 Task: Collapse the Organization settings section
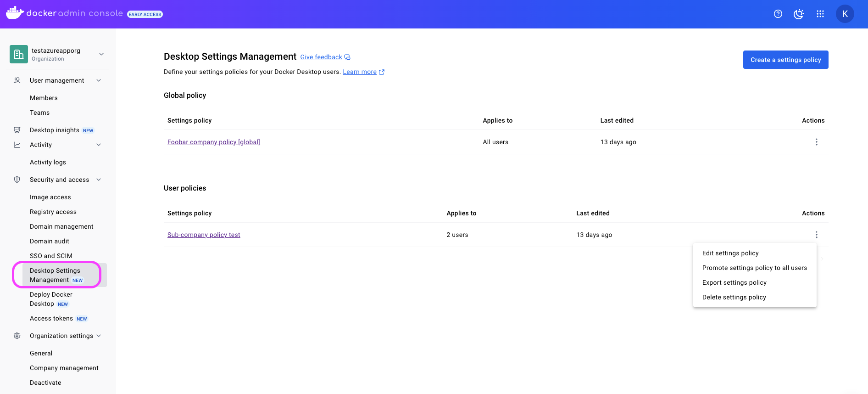(x=99, y=336)
